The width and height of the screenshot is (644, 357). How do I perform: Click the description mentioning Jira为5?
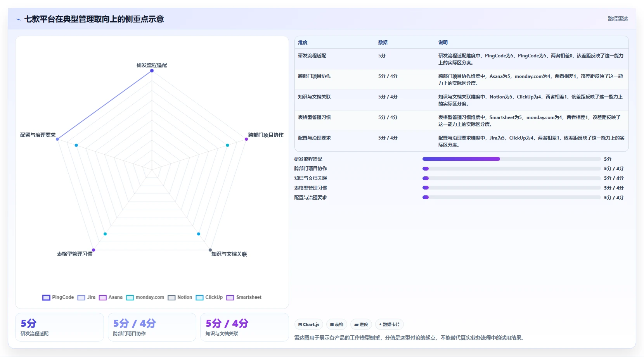531,141
